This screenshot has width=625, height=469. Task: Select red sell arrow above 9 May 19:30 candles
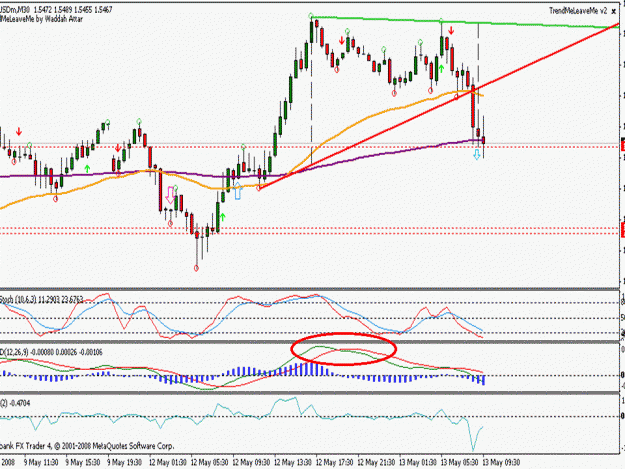[x=118, y=148]
